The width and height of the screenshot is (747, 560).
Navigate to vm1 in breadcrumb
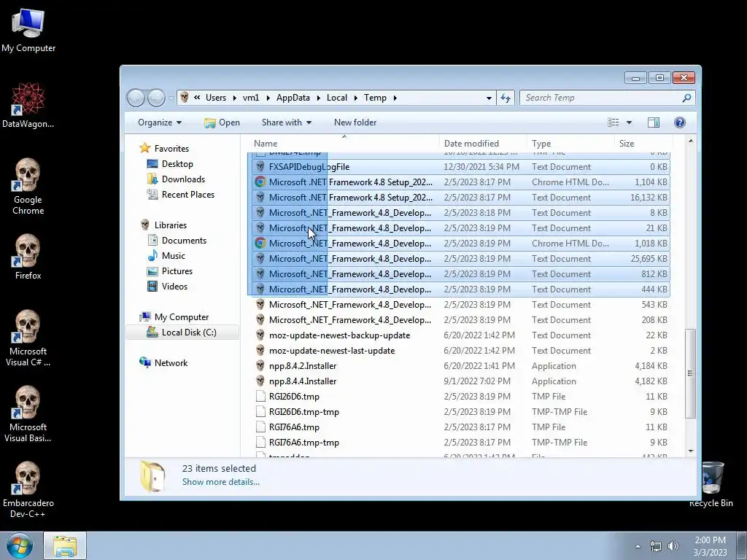pyautogui.click(x=251, y=98)
